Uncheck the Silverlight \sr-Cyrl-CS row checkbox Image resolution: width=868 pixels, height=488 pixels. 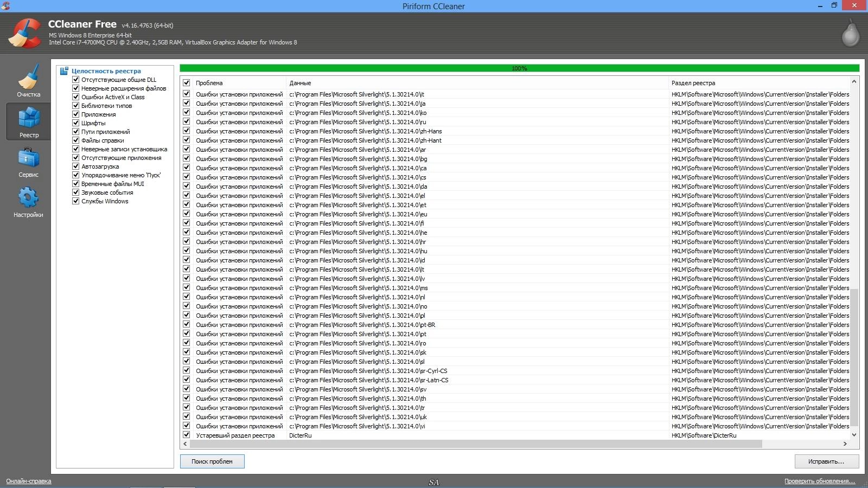click(186, 370)
